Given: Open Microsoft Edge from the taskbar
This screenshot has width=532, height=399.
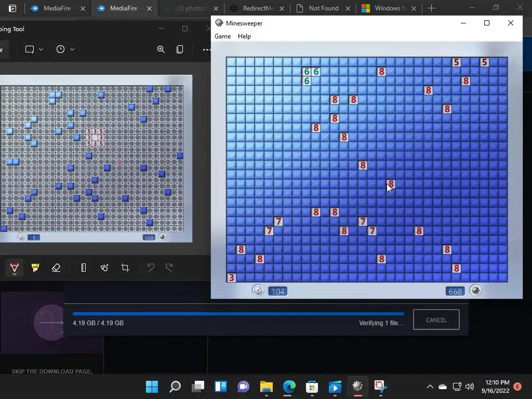Looking at the screenshot, I should [289, 386].
